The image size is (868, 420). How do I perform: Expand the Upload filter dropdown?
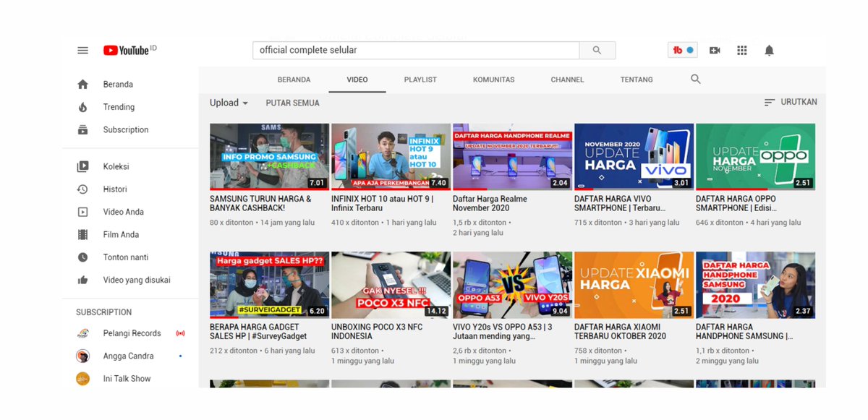[x=229, y=103]
